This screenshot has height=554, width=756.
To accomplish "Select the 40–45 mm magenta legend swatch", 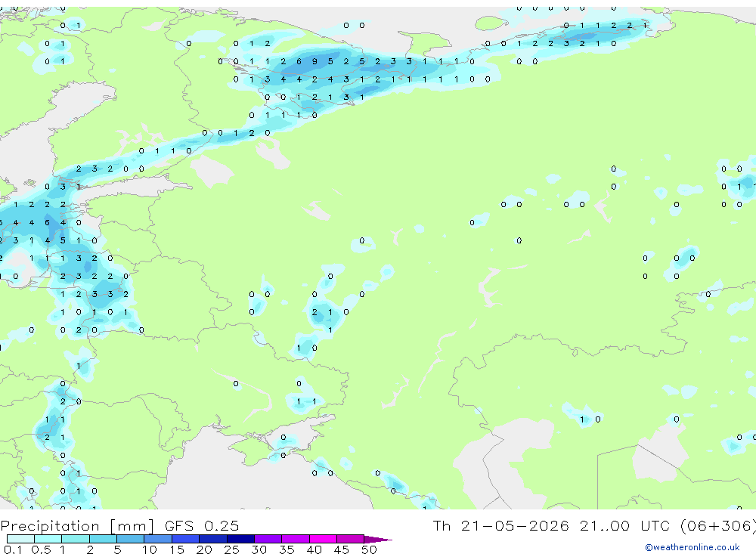I will click(323, 539).
